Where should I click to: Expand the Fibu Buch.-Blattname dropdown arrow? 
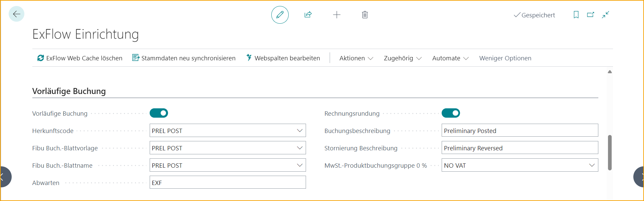pos(300,165)
